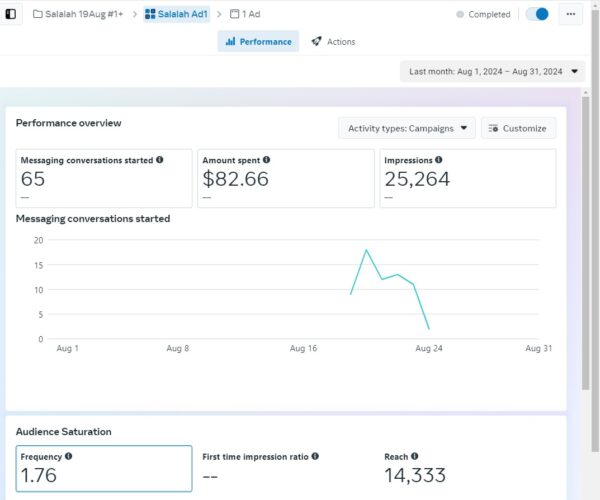
Task: Select the Amount spent metric card
Action: (285, 178)
